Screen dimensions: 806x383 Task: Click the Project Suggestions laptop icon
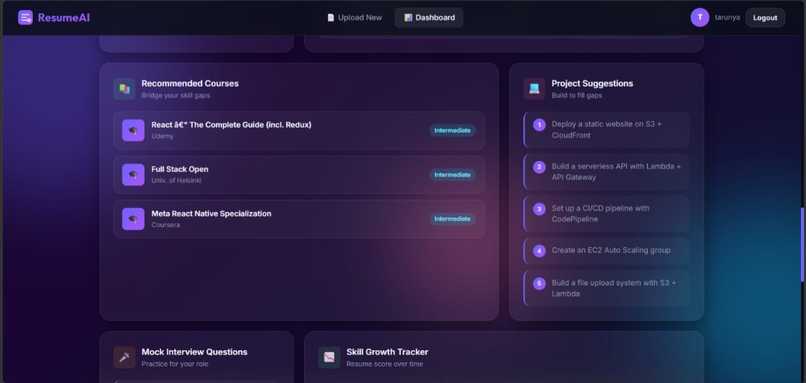(534, 89)
